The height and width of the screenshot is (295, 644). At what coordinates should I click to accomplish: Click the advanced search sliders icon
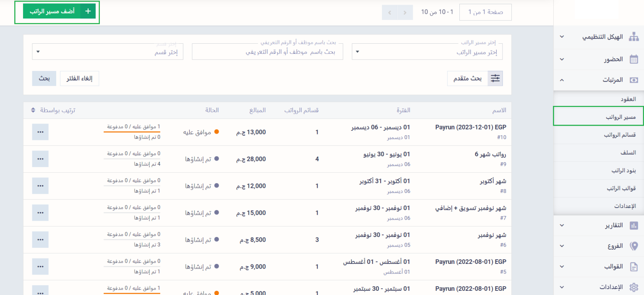[495, 78]
